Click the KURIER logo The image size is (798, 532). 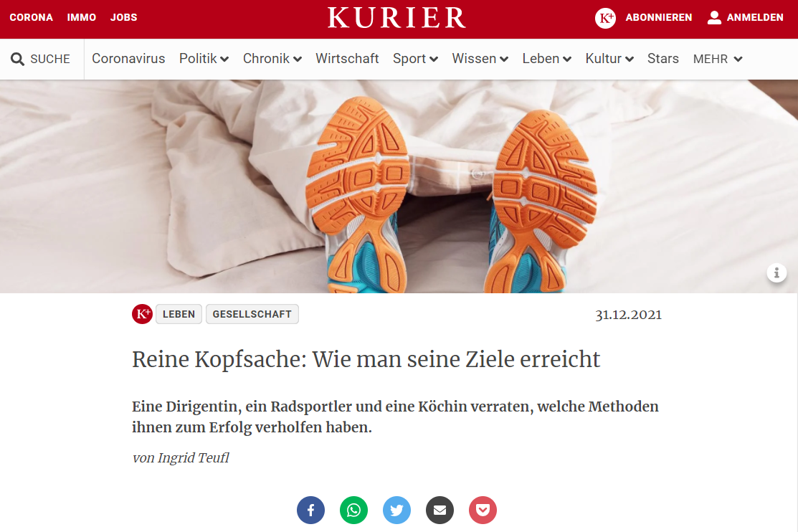396,17
